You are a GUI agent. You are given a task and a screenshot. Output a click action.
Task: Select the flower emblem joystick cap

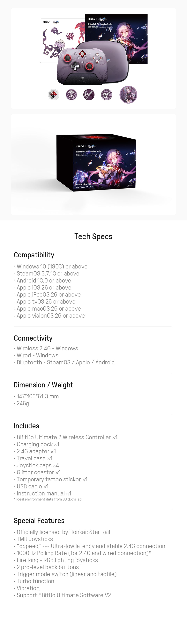[107, 95]
